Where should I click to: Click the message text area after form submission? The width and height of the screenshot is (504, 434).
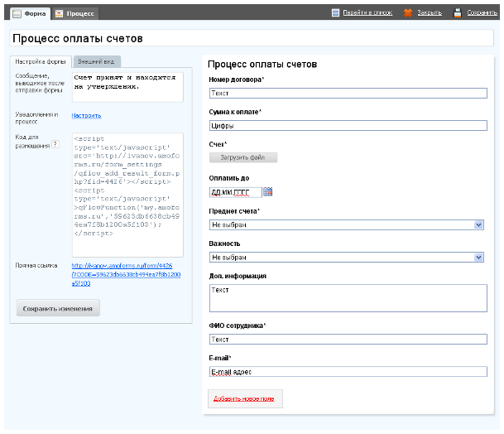click(x=127, y=87)
